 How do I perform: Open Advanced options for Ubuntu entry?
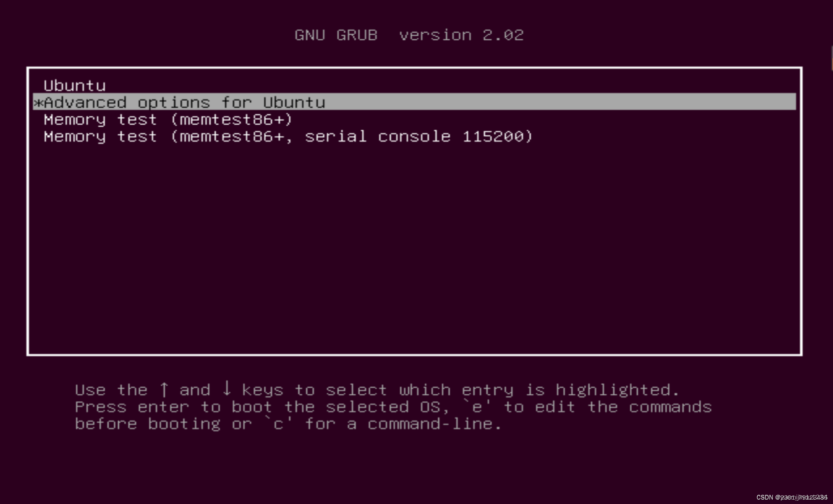414,102
